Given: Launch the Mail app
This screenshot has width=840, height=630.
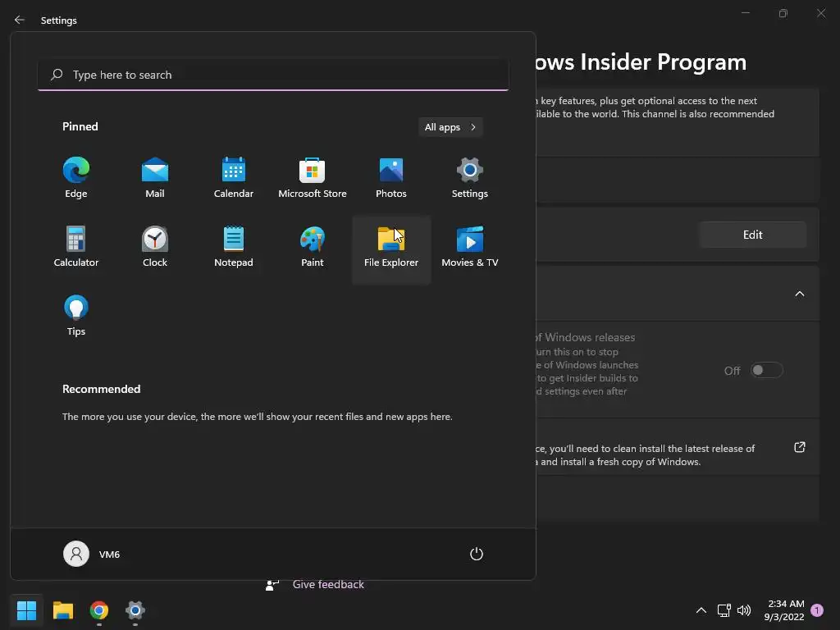Looking at the screenshot, I should 155,178.
